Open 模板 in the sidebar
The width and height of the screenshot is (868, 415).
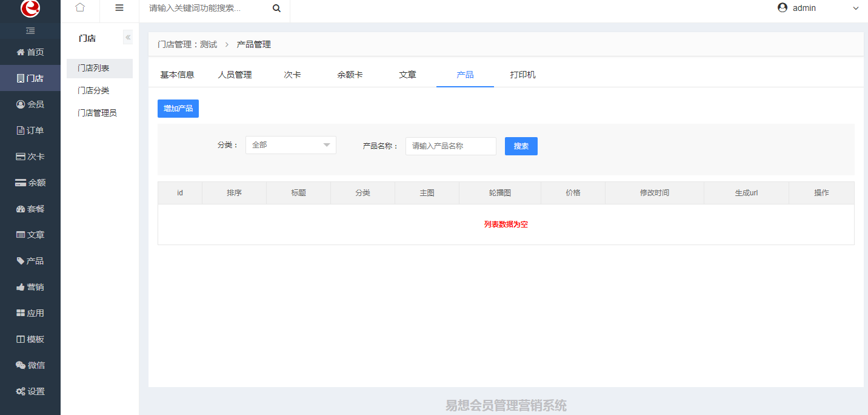[30, 339]
